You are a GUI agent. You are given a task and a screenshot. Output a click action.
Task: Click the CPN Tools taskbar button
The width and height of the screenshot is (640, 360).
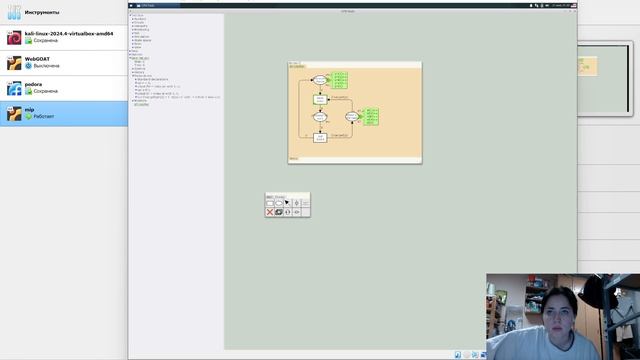tap(158, 6)
